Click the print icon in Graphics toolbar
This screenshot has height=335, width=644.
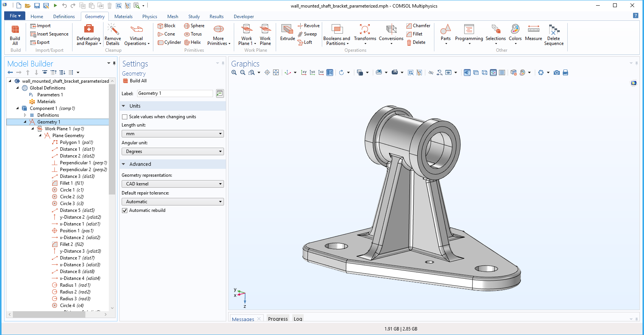point(565,73)
